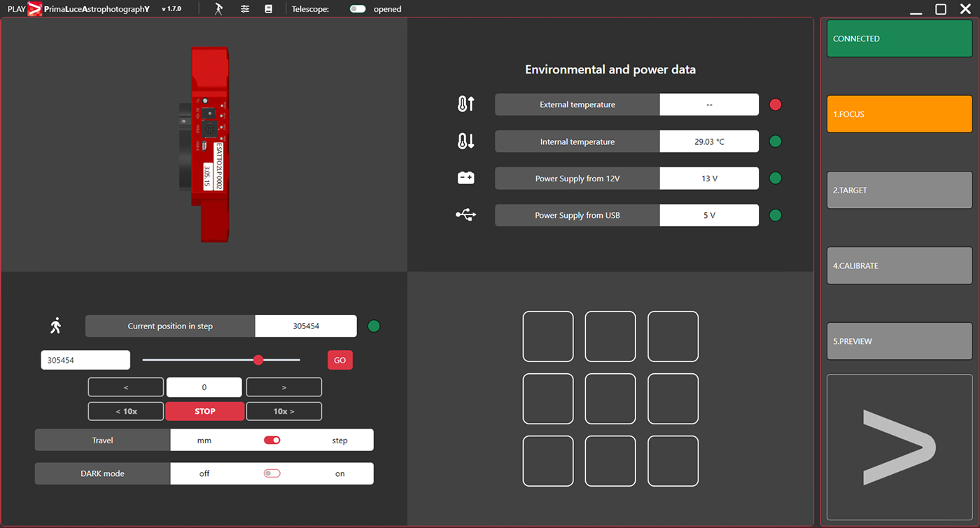The height and width of the screenshot is (528, 980).
Task: Click the internal temperature thermometer icon
Action: [x=466, y=141]
